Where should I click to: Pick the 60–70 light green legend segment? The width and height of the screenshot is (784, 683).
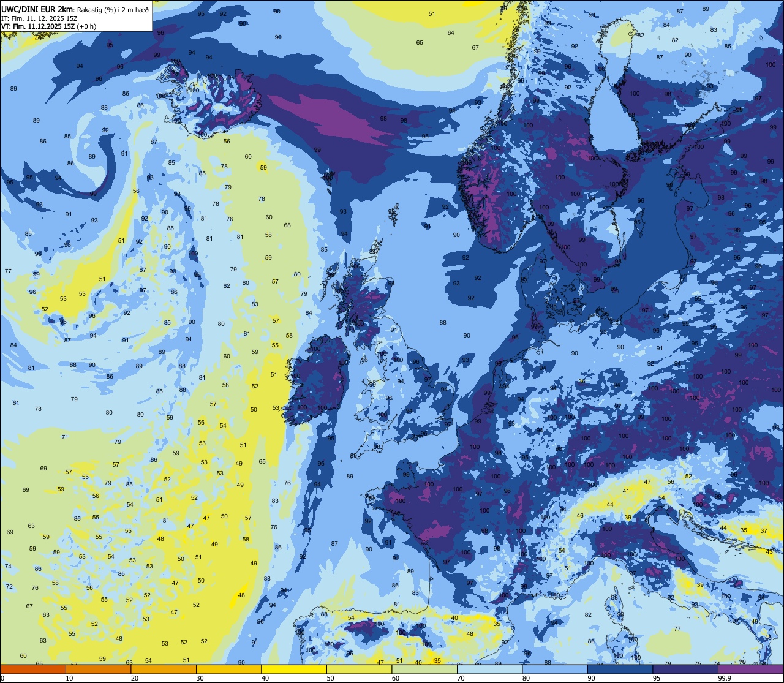click(x=424, y=669)
